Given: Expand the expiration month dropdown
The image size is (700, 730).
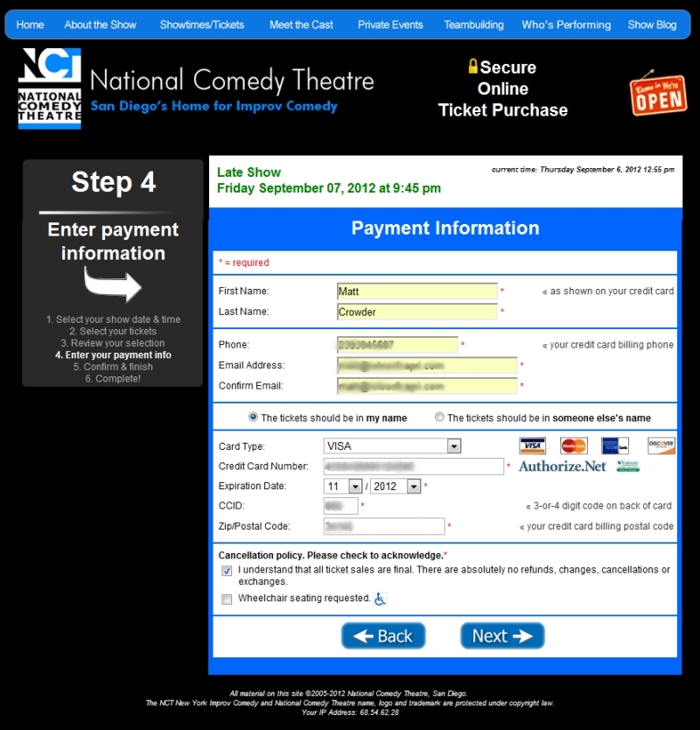Looking at the screenshot, I should point(343,487).
